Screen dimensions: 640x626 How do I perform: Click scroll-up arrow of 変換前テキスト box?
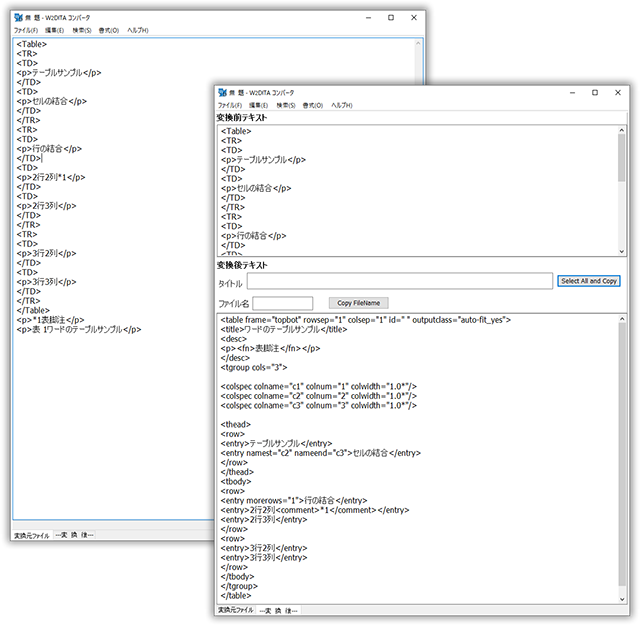tap(622, 130)
